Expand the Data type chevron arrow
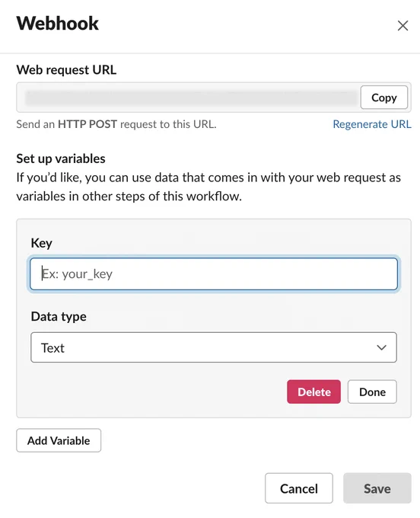The height and width of the screenshot is (518, 420). (x=381, y=347)
